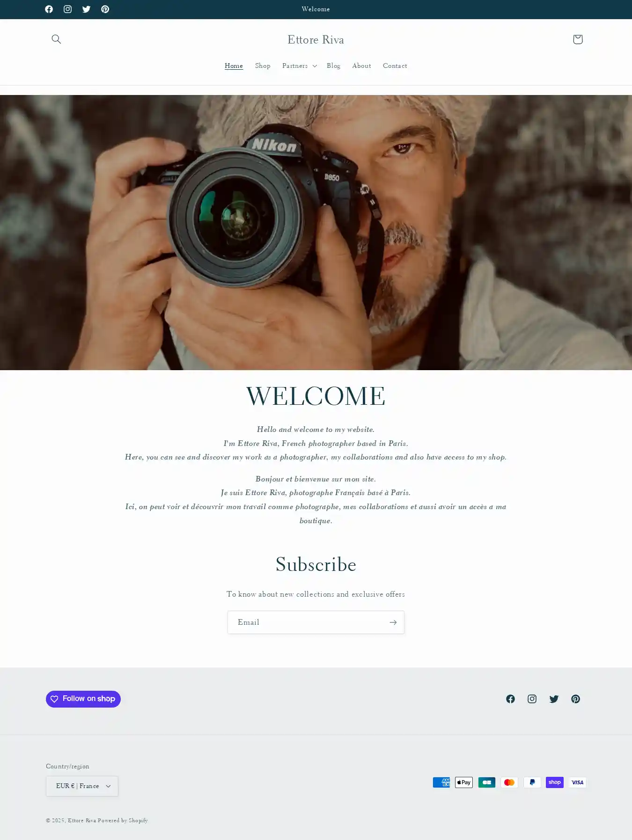Open the Blog menu item
The image size is (632, 840).
333,66
